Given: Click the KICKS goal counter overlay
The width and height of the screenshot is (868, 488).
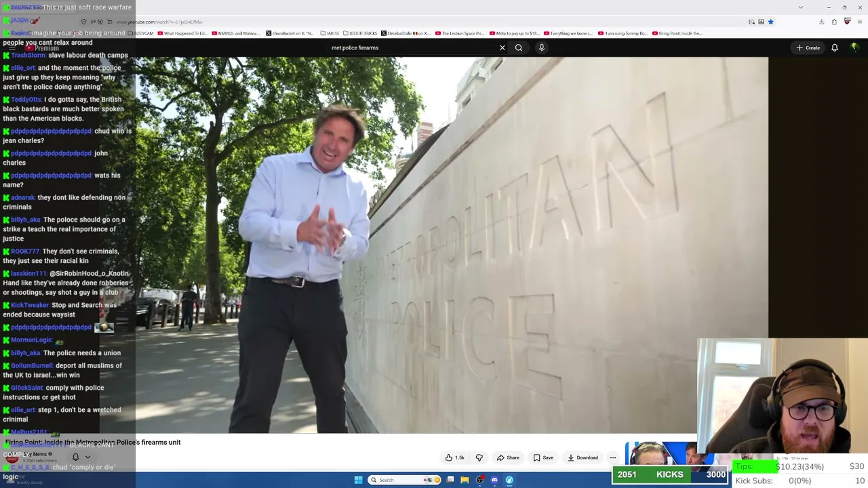Looking at the screenshot, I should [x=671, y=474].
